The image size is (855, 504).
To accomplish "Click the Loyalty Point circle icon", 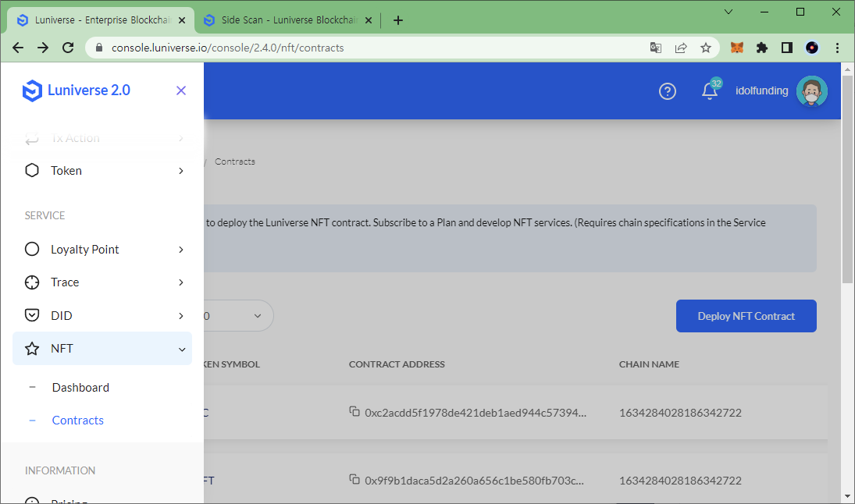I will (x=32, y=249).
